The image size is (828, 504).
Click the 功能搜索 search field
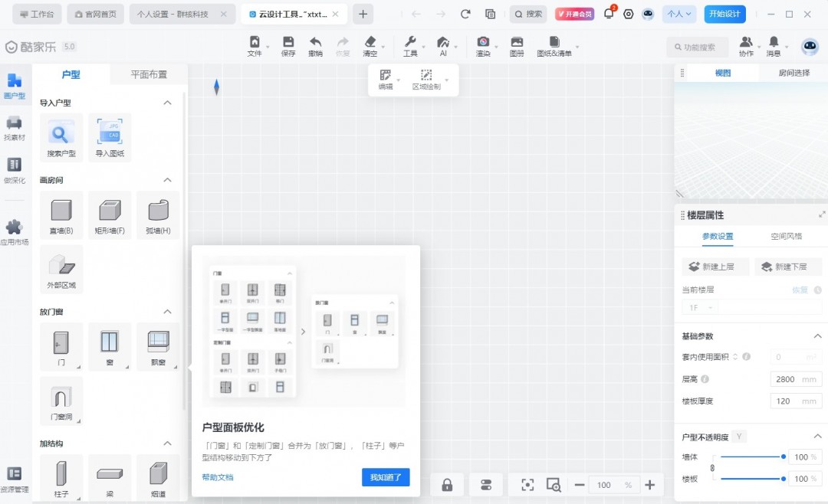(698, 47)
